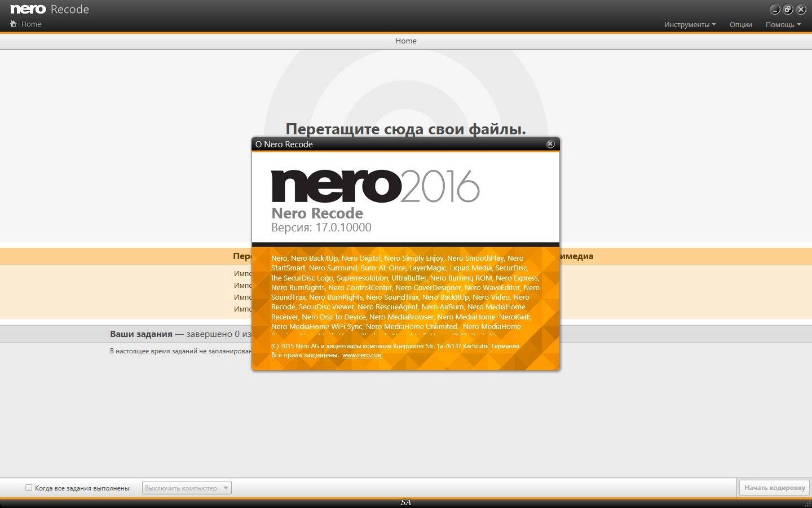Screen dimensions: 812x508
Task: Click the Home house icon in header
Action: [14, 24]
